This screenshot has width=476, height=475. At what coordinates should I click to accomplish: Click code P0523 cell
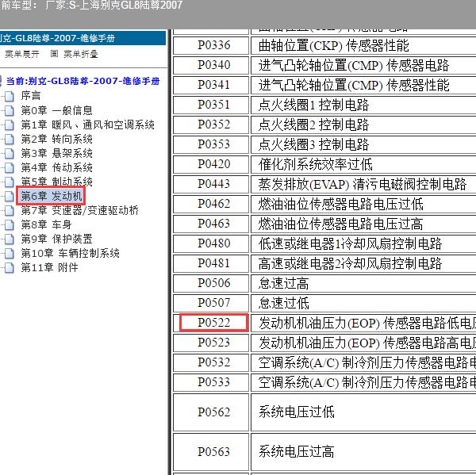coord(211,343)
